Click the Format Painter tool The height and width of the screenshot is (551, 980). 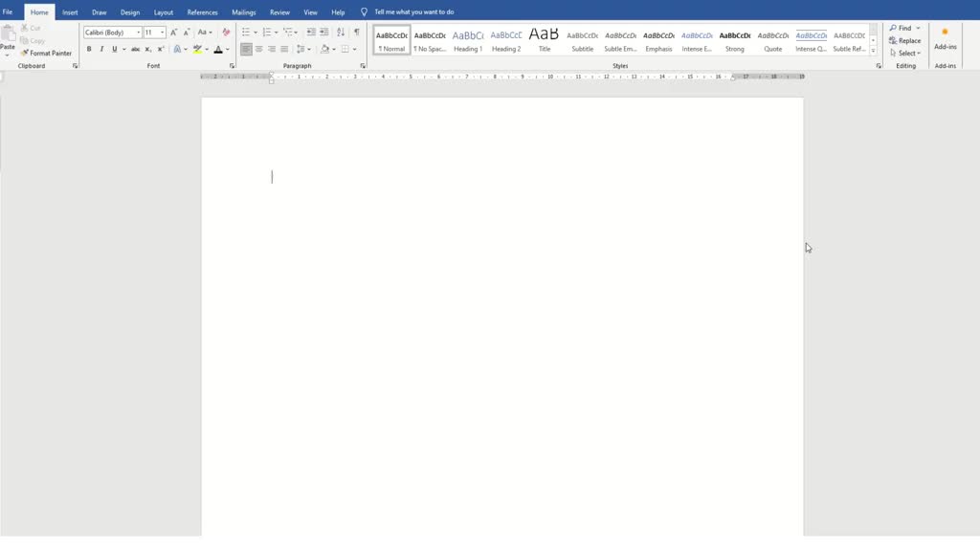click(x=46, y=54)
